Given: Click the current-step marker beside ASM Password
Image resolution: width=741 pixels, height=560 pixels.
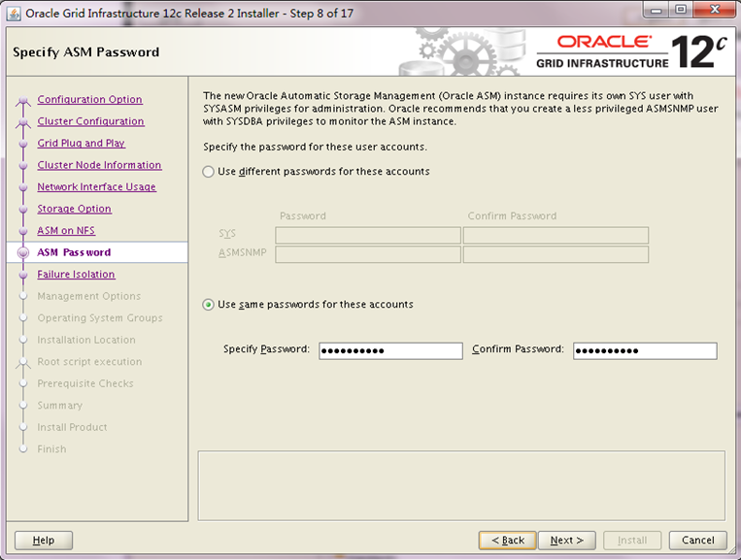Looking at the screenshot, I should coord(23,252).
